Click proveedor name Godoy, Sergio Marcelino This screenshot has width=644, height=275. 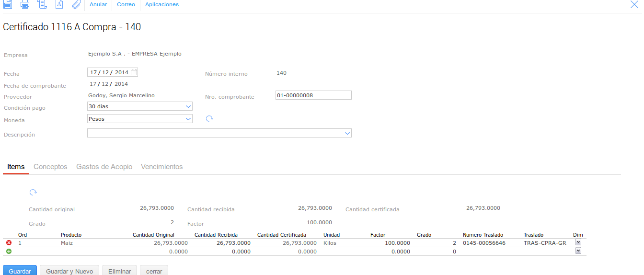pos(121,95)
